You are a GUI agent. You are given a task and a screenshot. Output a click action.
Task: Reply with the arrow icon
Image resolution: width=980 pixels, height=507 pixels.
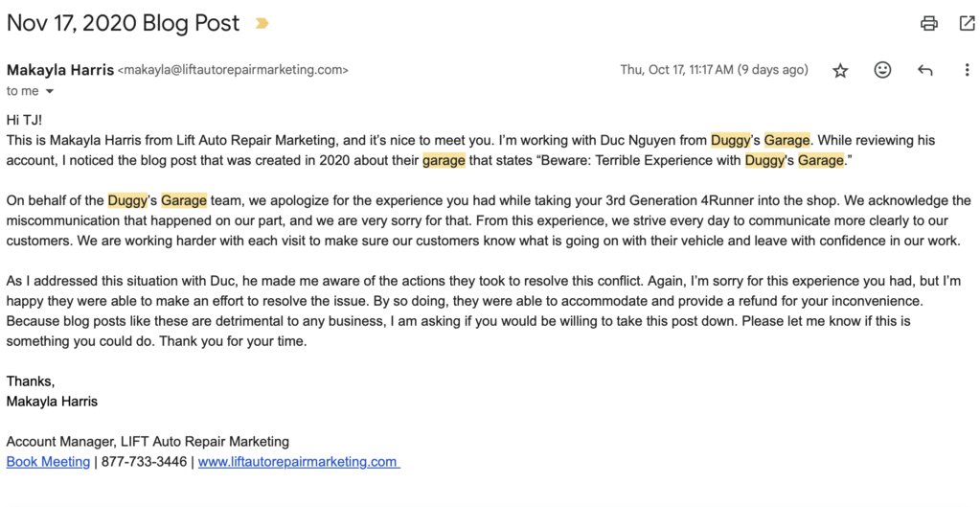(x=925, y=70)
